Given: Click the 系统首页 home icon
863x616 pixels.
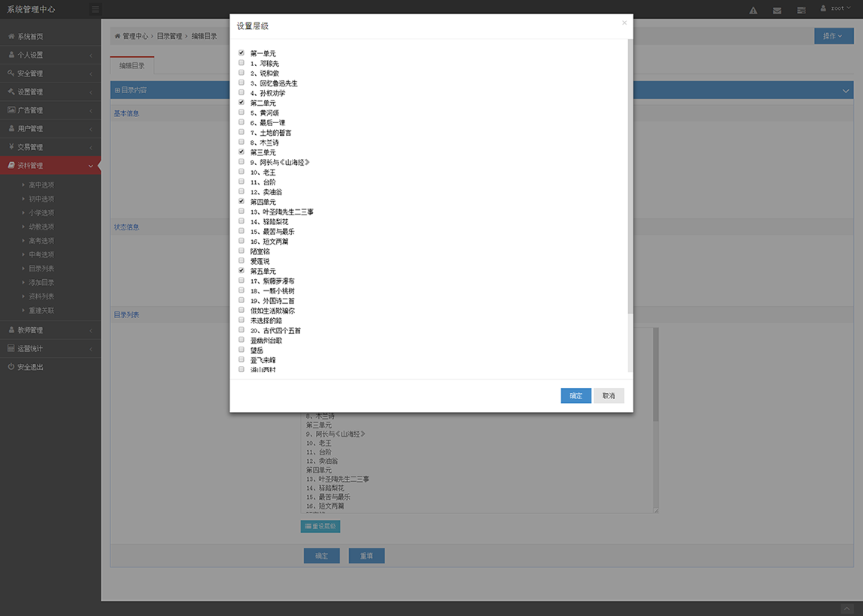Looking at the screenshot, I should click(x=11, y=37).
